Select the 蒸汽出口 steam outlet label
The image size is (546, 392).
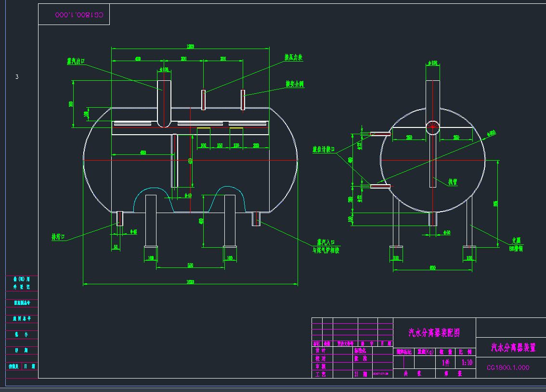(x=76, y=62)
